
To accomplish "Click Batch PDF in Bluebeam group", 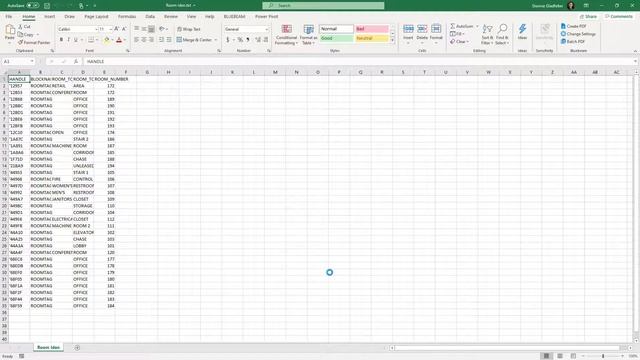I will click(x=573, y=42).
